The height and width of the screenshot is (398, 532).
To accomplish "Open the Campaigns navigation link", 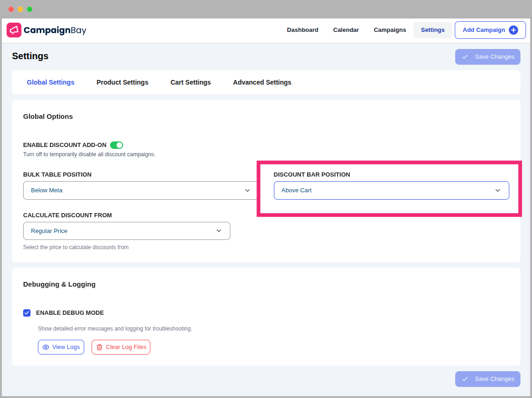I will [390, 30].
